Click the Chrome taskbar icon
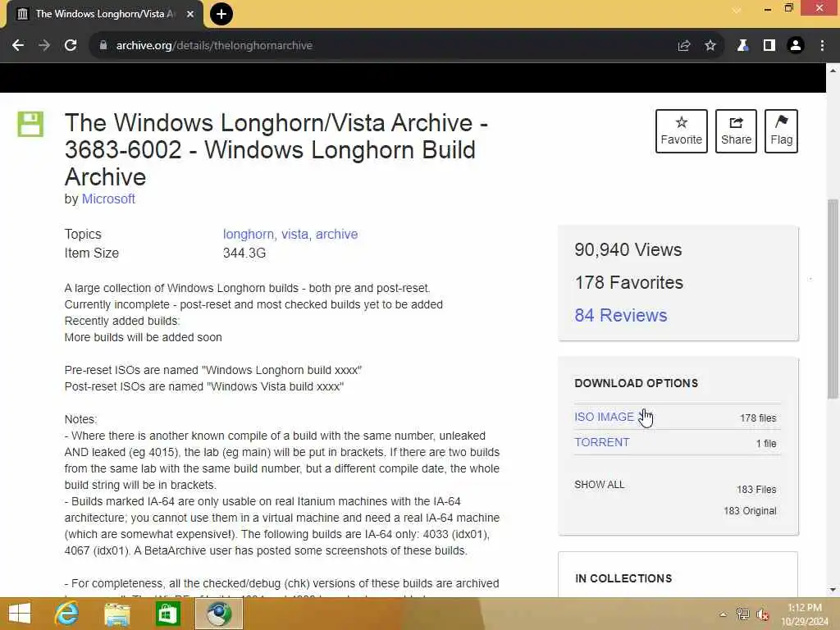 tap(218, 614)
